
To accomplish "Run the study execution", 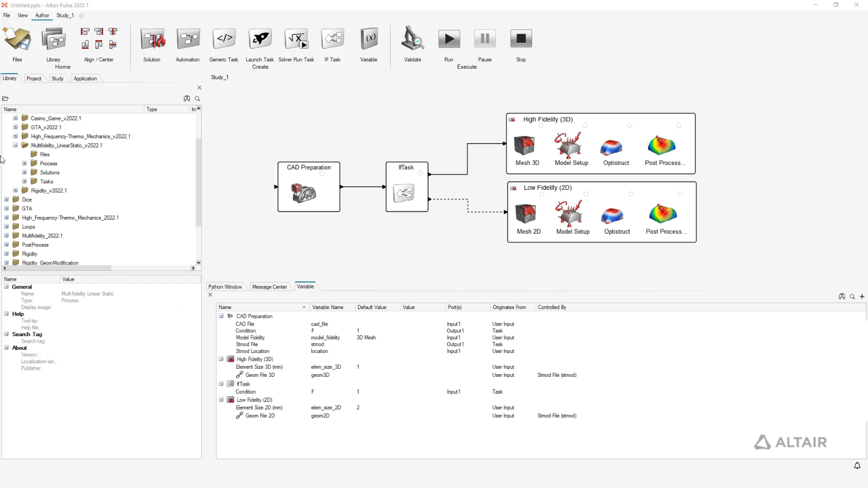I will (449, 44).
